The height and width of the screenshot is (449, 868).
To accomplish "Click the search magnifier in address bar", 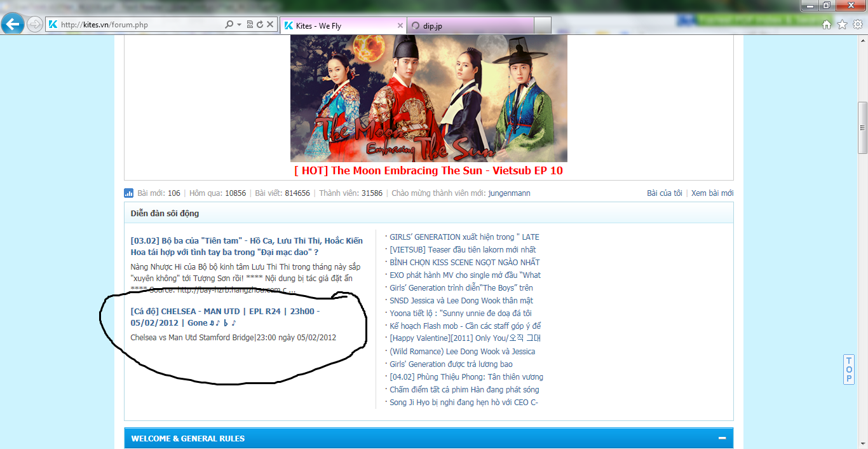I will pos(229,25).
